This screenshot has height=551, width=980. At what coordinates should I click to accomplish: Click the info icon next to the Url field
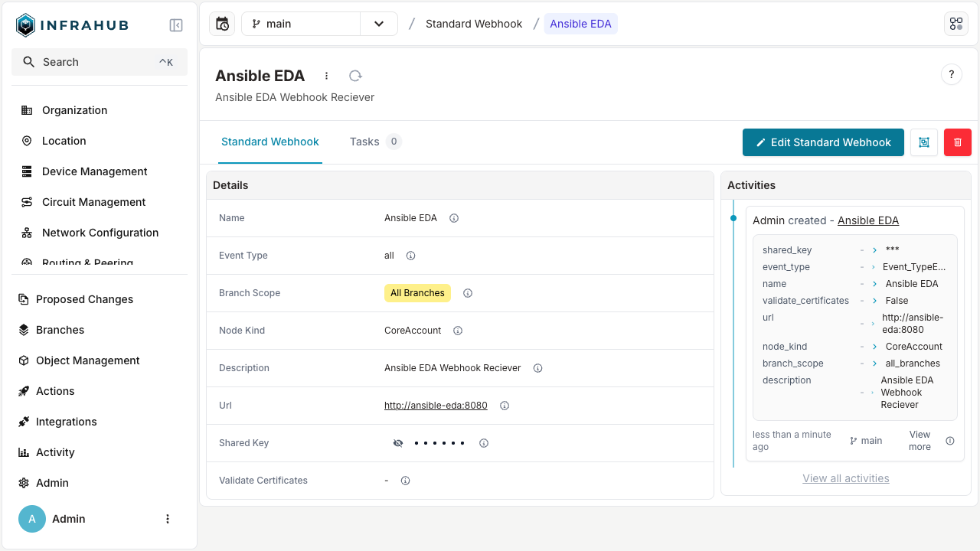click(504, 405)
